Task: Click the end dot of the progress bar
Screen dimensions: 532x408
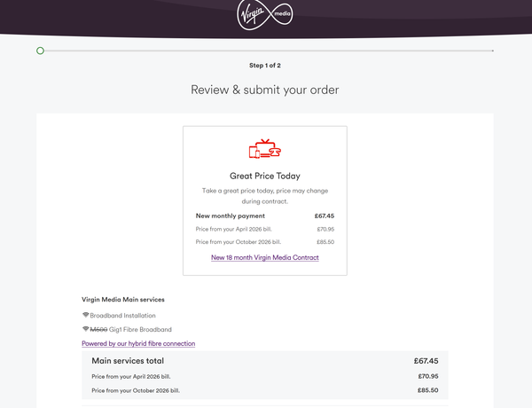Action: tap(493, 51)
